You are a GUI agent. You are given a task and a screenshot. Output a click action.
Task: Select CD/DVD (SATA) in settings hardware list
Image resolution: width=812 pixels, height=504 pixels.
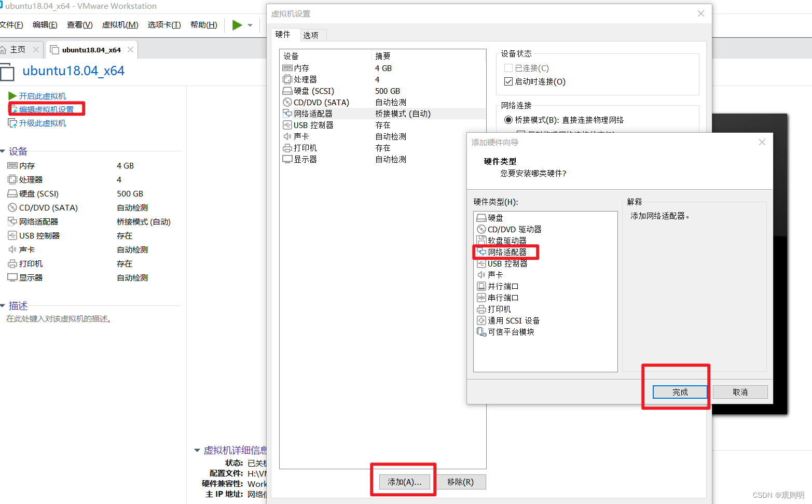point(383,102)
